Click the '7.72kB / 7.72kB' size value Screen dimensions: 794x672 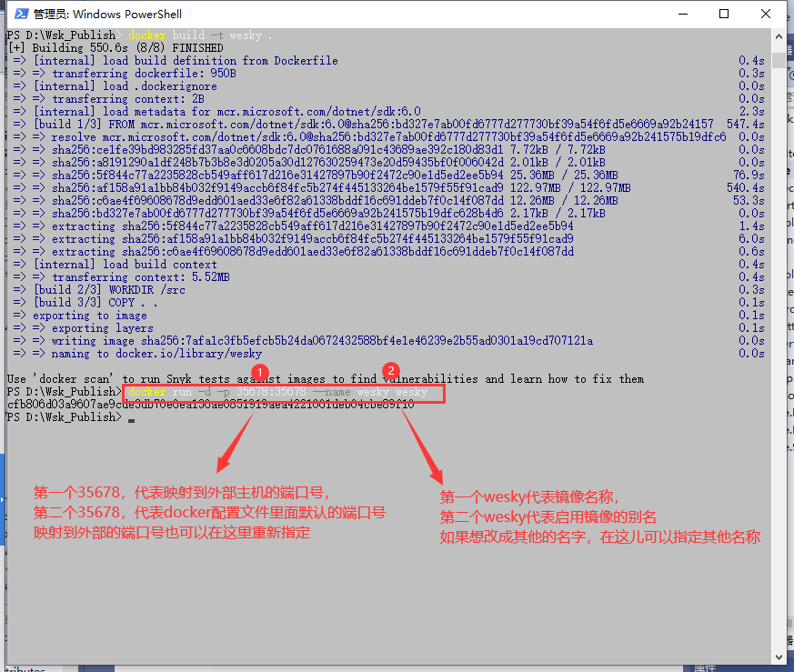[x=558, y=150]
